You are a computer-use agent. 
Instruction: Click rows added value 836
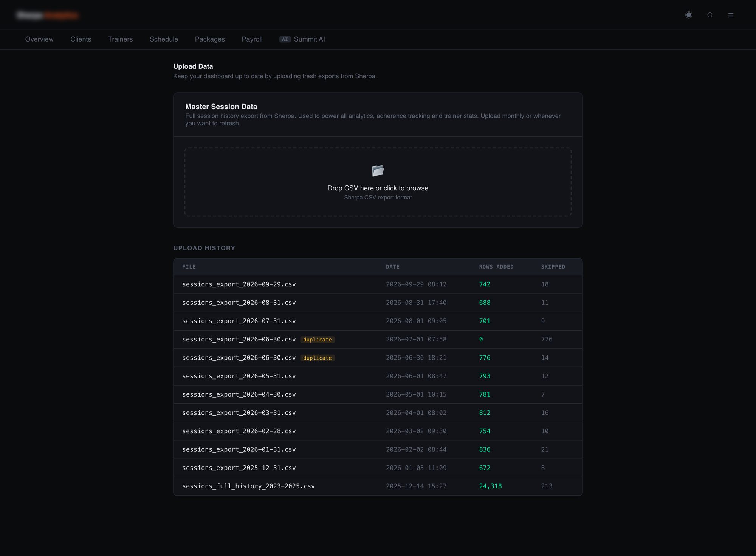(x=485, y=449)
